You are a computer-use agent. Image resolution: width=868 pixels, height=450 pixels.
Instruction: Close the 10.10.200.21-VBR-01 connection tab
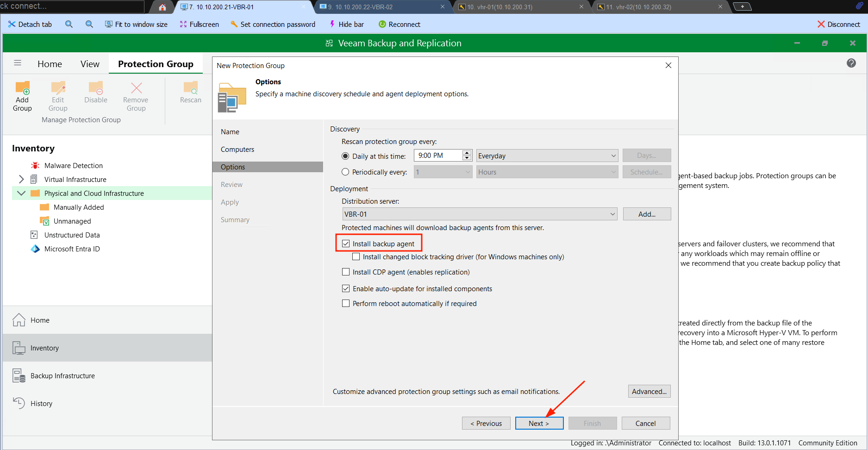click(304, 7)
